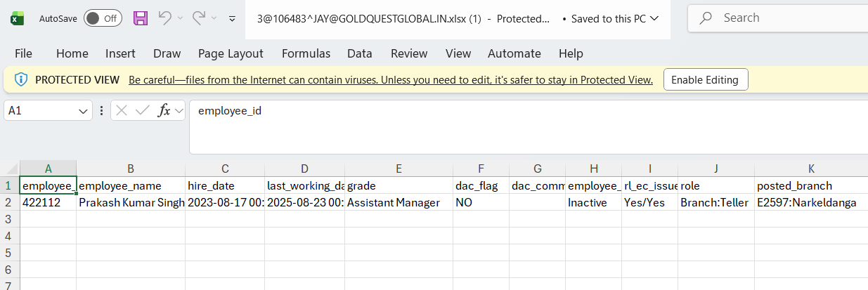868x290 pixels.
Task: Click in the Search box
Action: [780, 18]
